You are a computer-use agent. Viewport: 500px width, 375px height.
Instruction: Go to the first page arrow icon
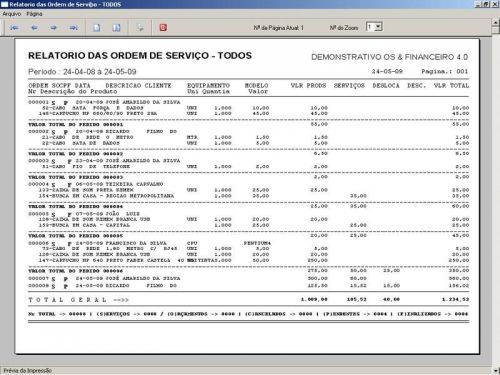[x=14, y=28]
